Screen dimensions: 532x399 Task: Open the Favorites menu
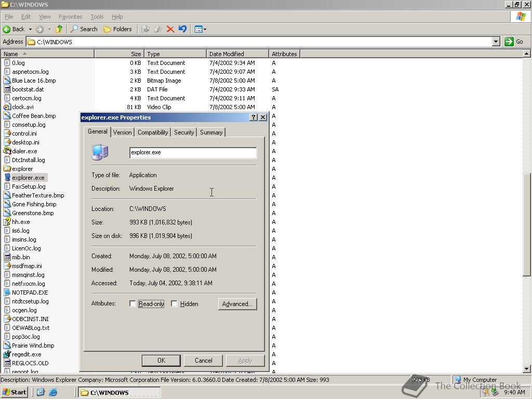(x=70, y=17)
